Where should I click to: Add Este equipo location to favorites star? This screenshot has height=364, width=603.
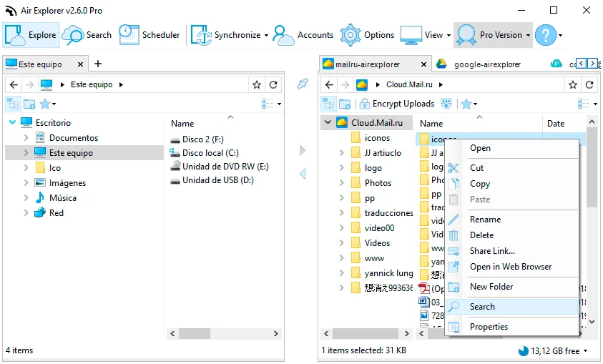(x=257, y=84)
